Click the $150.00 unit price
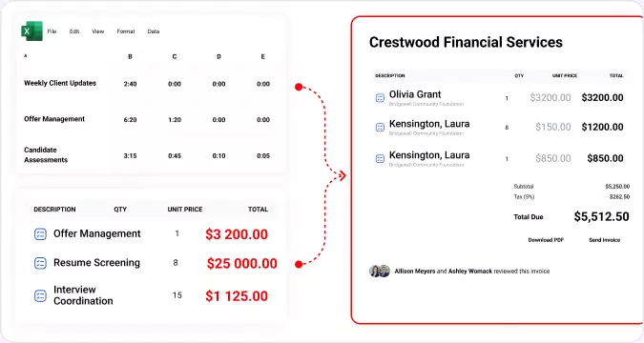 552,127
